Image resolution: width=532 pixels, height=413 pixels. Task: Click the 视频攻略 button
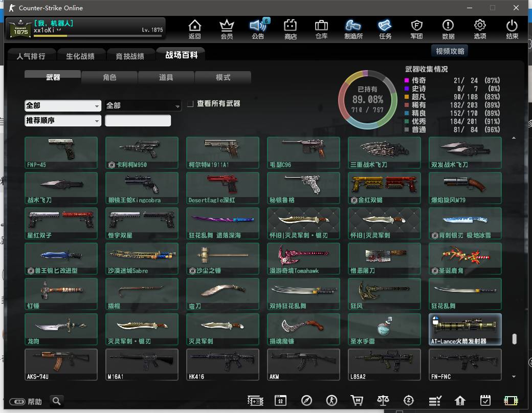pos(450,51)
